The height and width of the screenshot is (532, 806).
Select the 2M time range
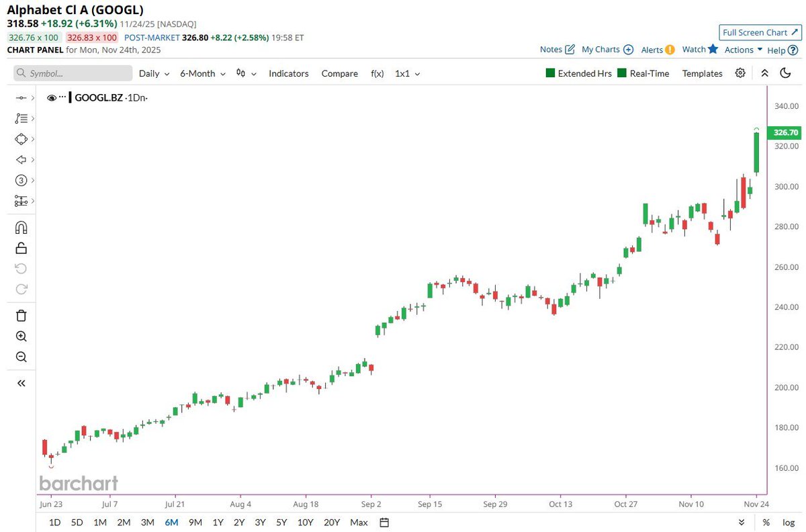click(x=124, y=522)
